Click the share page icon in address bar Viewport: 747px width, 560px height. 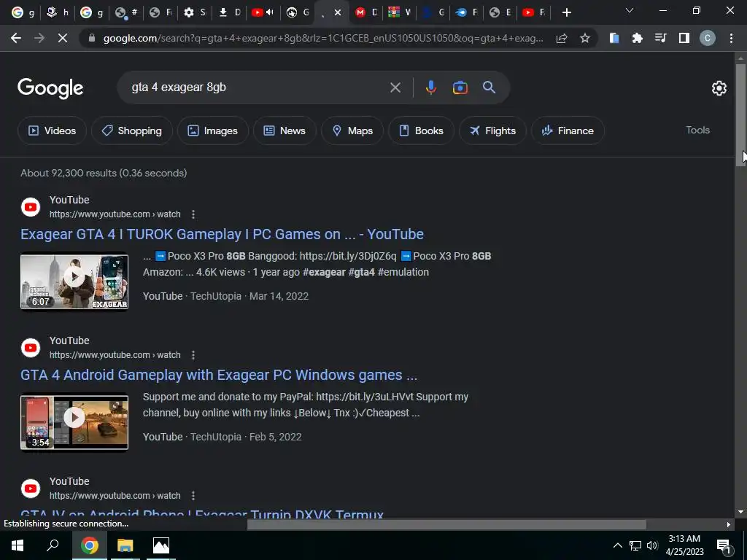pyautogui.click(x=562, y=38)
